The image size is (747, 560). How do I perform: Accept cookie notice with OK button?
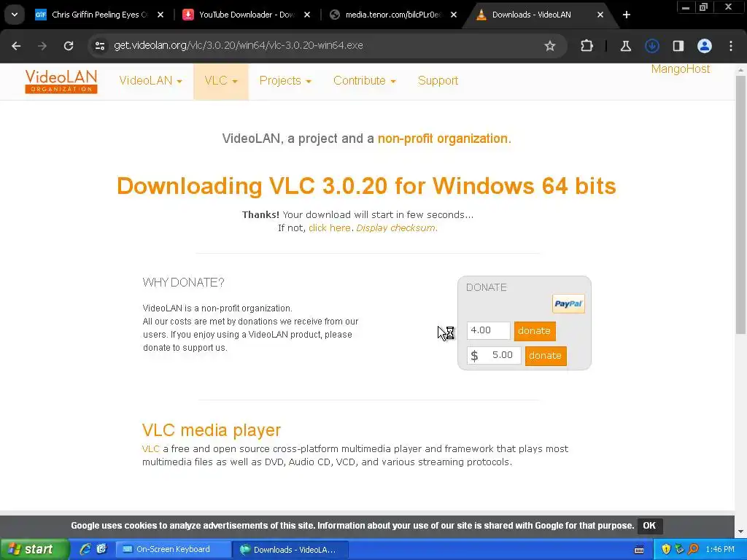point(649,526)
